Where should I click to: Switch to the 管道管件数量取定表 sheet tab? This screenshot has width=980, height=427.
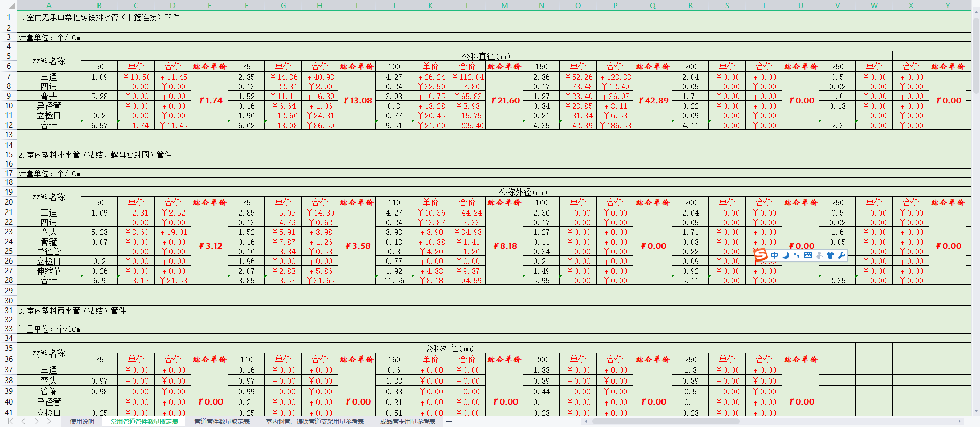[x=222, y=421]
